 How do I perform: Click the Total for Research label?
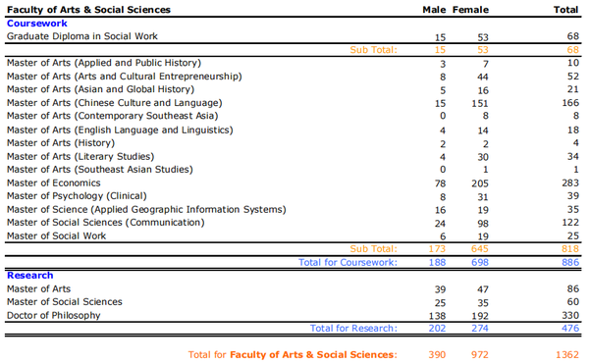pos(353,329)
